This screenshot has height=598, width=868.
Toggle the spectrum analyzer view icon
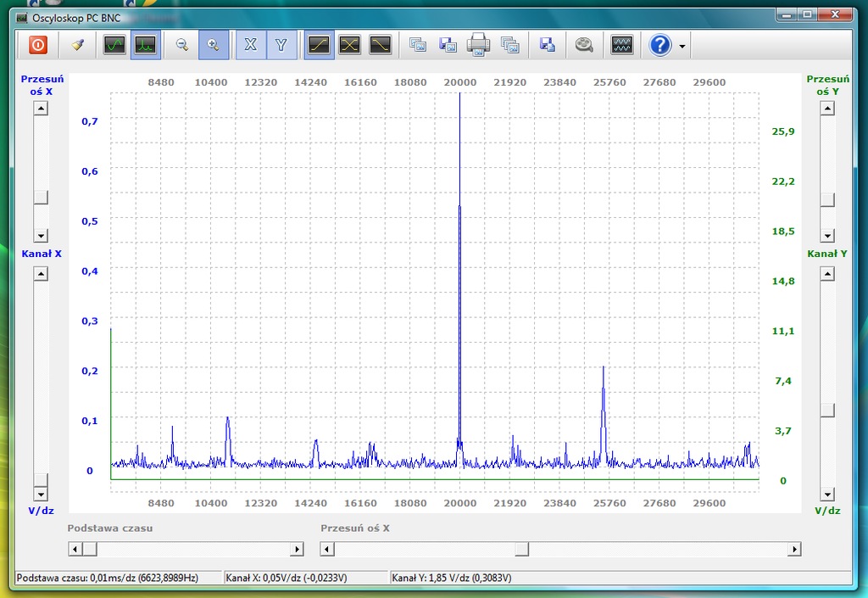click(146, 45)
